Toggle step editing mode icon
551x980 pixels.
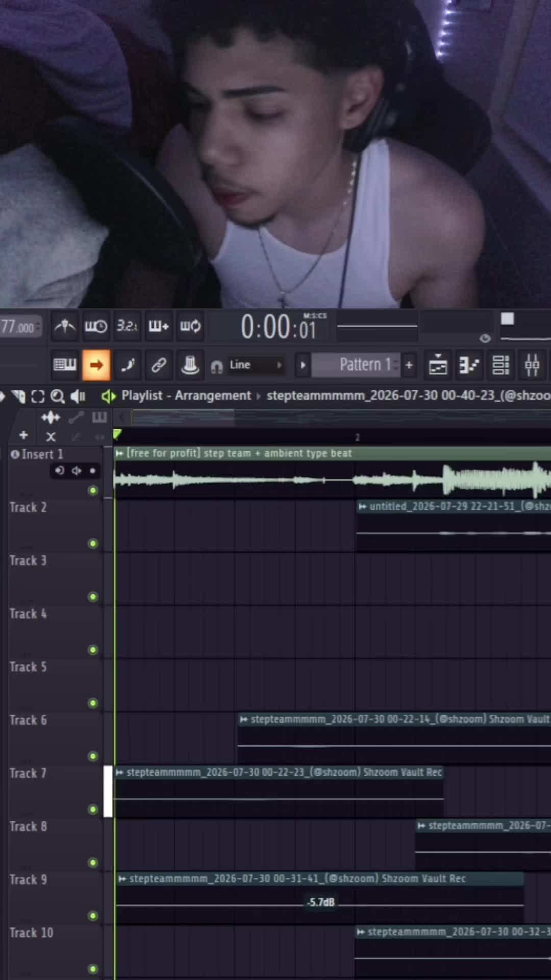coord(127,365)
